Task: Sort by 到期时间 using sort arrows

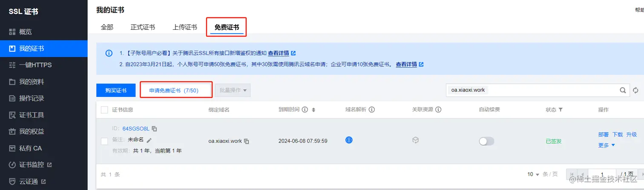Action: [313, 110]
